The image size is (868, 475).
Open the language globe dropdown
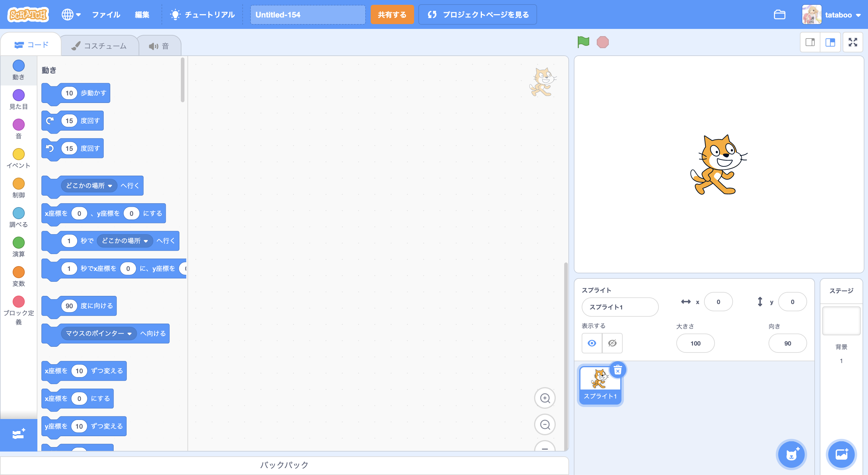pos(71,15)
